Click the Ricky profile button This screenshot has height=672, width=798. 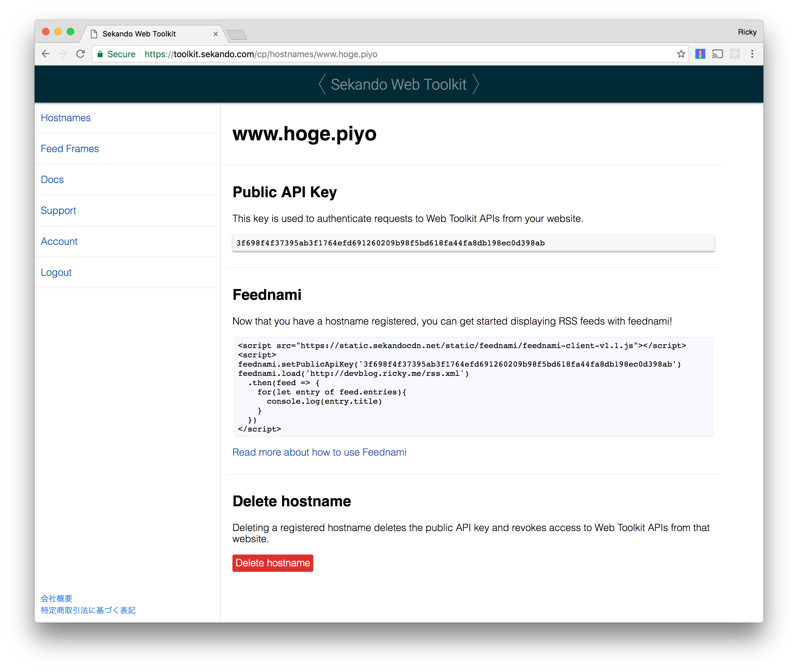(x=747, y=32)
